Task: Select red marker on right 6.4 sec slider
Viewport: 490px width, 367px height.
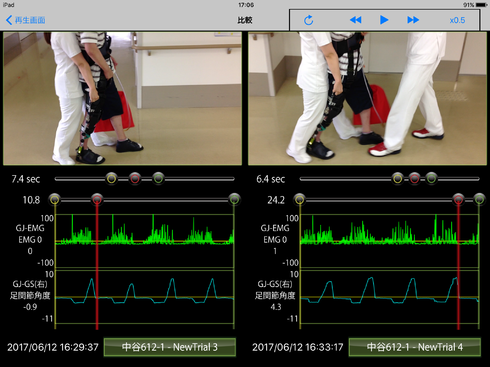Action: coord(414,179)
